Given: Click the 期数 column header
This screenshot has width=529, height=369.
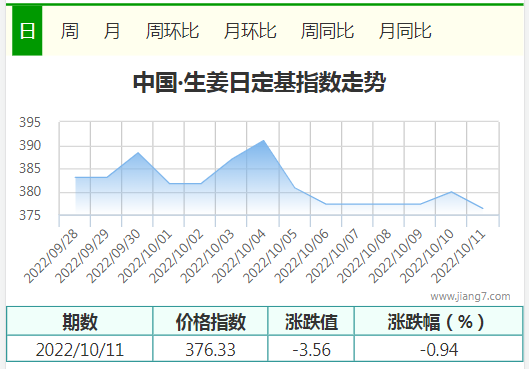Looking at the screenshot, I should click(x=80, y=321).
